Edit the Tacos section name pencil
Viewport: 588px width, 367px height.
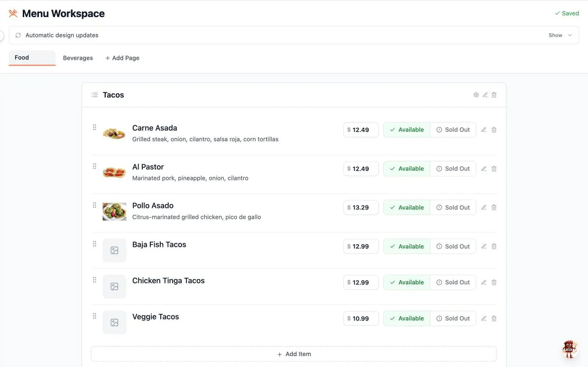(485, 95)
